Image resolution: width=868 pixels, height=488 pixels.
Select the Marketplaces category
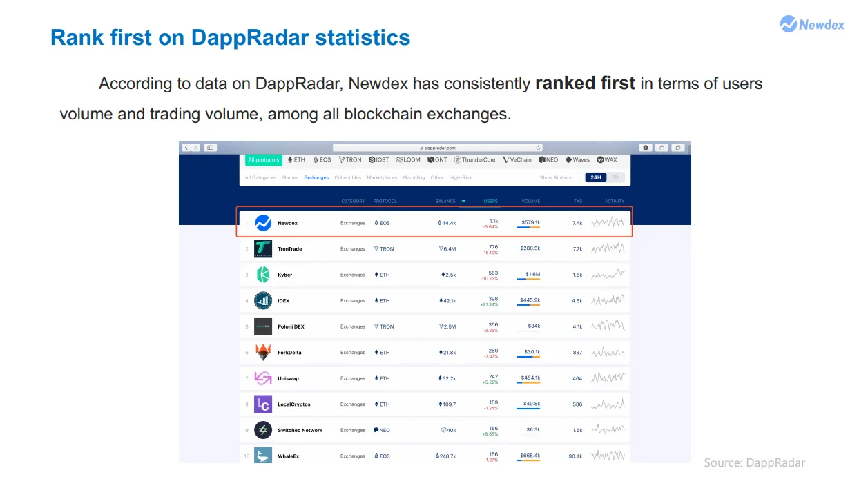[382, 178]
